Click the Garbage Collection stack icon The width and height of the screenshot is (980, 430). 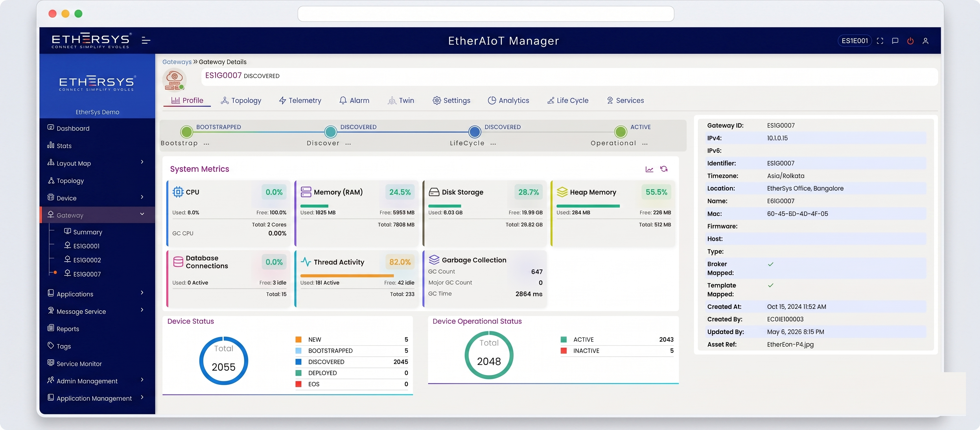pyautogui.click(x=434, y=259)
